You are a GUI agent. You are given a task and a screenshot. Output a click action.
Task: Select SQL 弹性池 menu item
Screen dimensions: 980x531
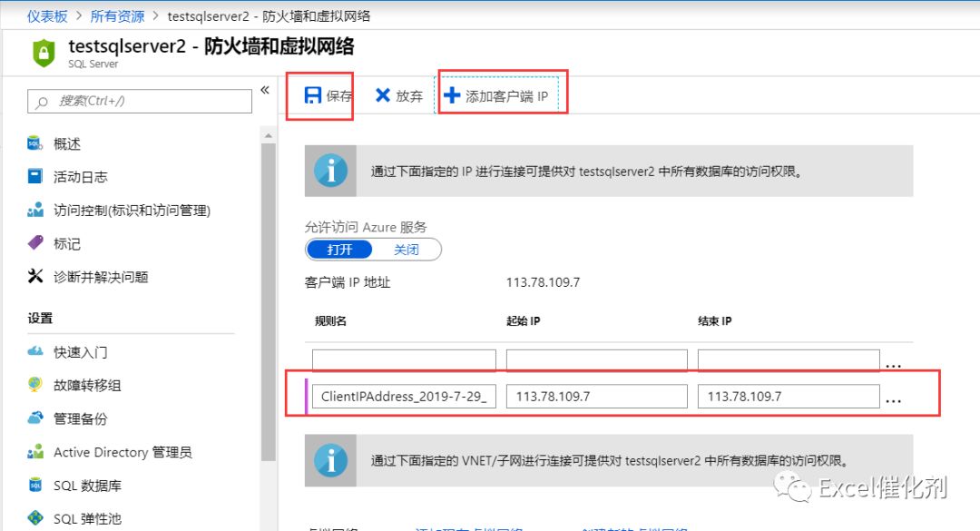pyautogui.click(x=87, y=518)
